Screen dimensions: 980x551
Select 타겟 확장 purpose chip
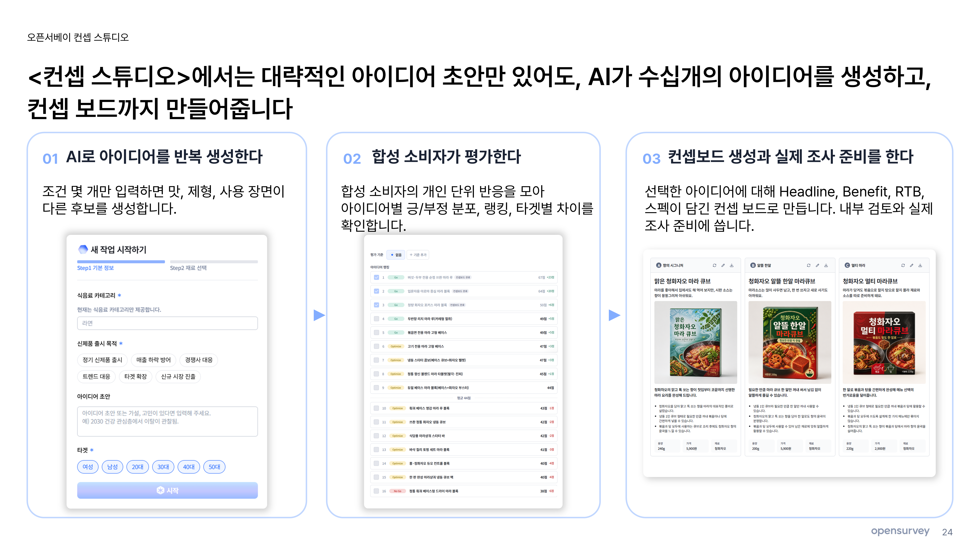click(x=135, y=376)
